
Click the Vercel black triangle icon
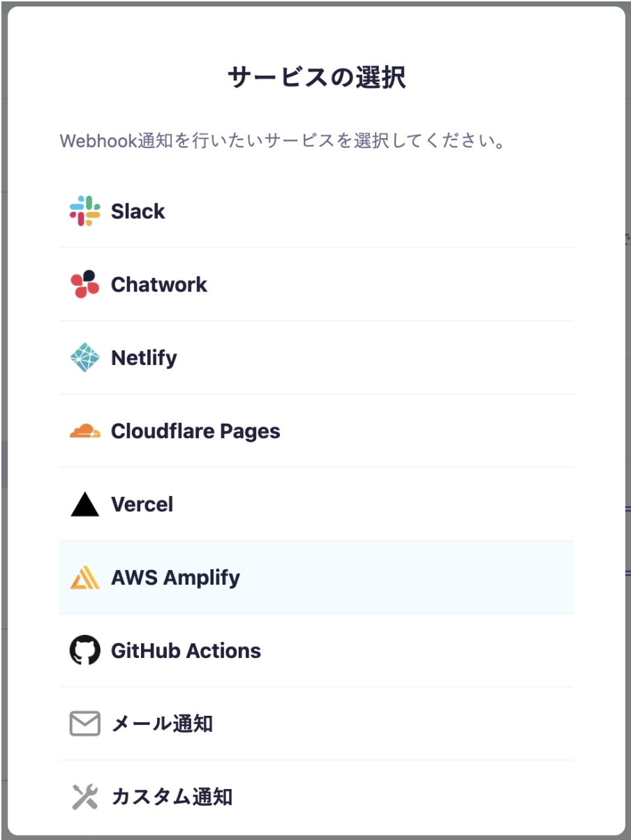tap(85, 504)
